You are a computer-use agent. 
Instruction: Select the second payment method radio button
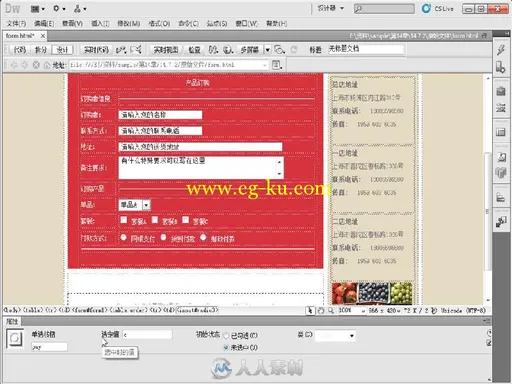pos(163,237)
